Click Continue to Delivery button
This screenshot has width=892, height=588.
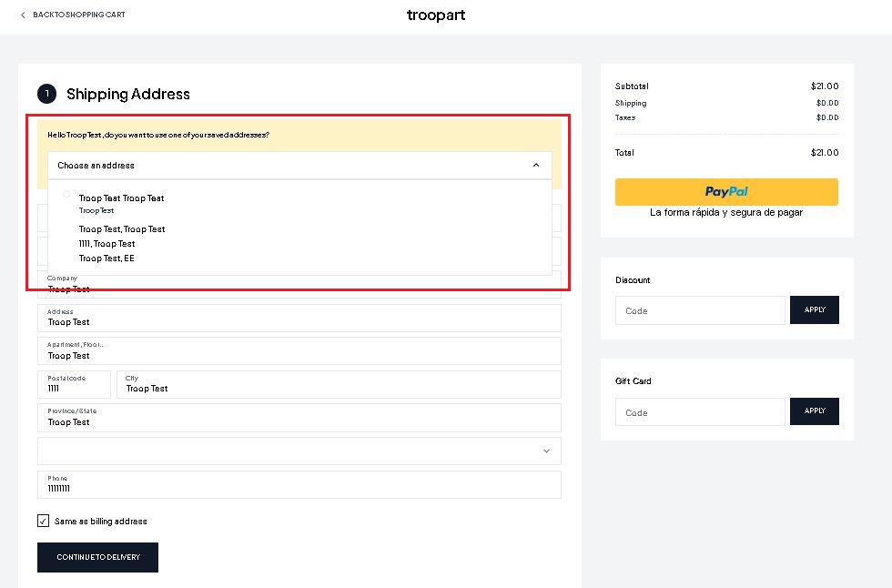point(98,557)
